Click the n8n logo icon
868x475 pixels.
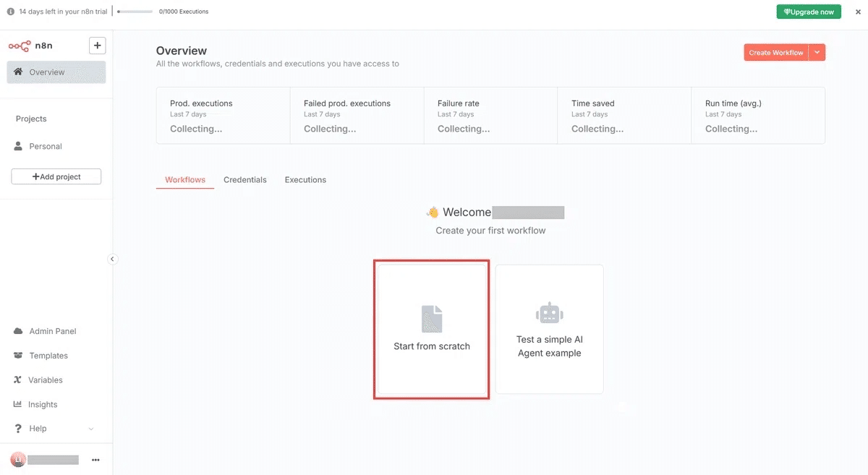click(x=20, y=46)
